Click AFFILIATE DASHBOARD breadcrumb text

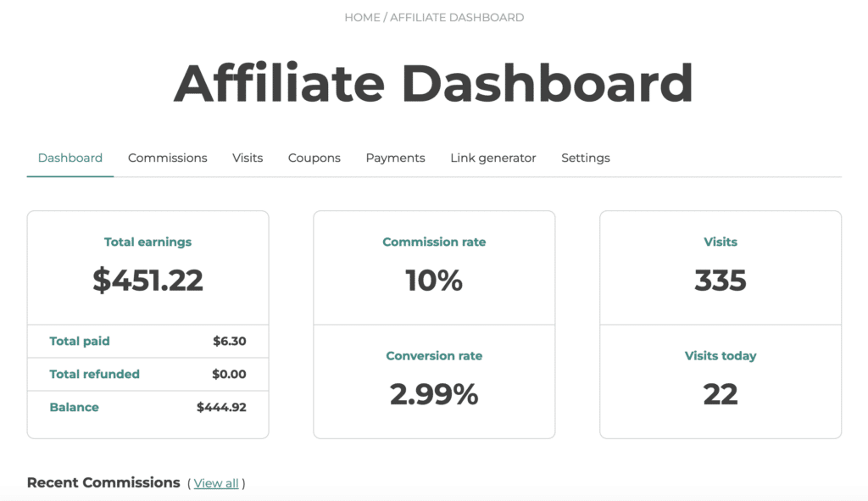coord(457,18)
